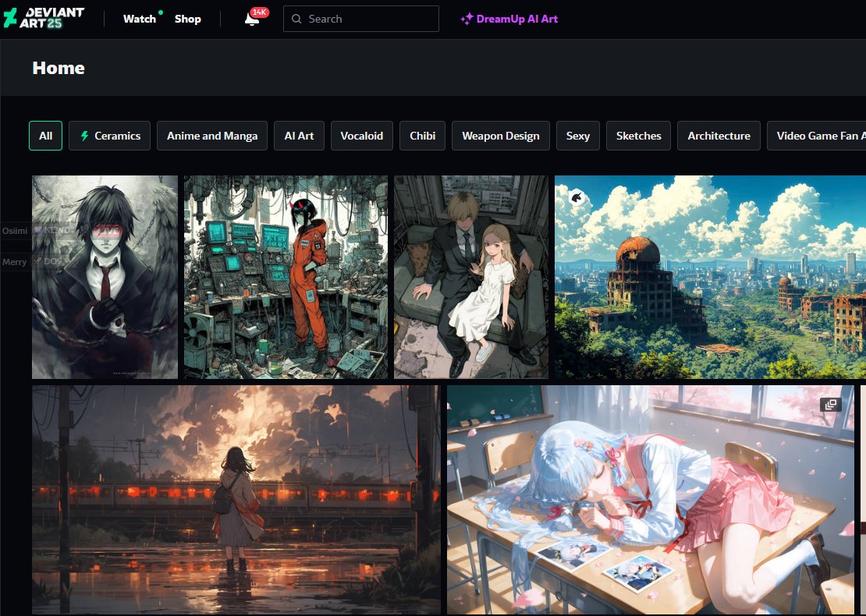Viewport: 866px width, 616px height.
Task: Click the hexagon badge icon on the ruined city artwork
Action: [x=577, y=196]
